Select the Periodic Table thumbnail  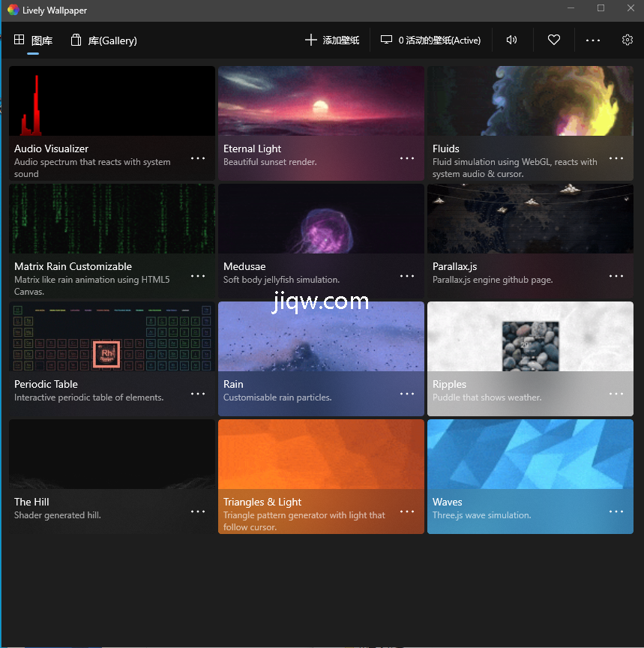(x=112, y=337)
